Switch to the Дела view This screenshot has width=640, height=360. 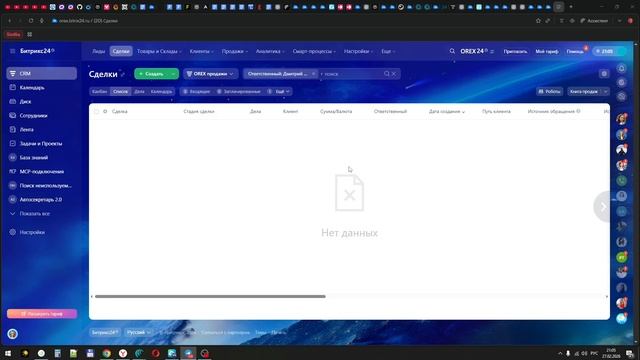[139, 91]
